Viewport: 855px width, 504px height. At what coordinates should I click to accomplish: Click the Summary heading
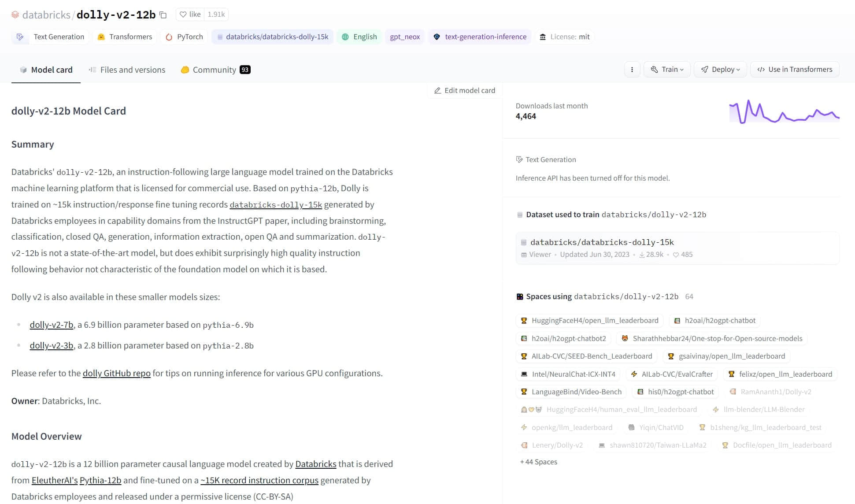coord(33,145)
